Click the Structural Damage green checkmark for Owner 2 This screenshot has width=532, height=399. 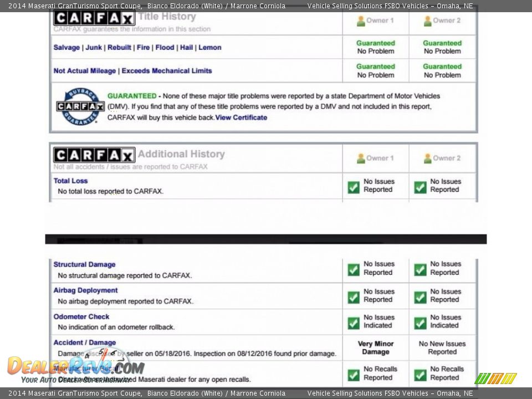point(421,270)
